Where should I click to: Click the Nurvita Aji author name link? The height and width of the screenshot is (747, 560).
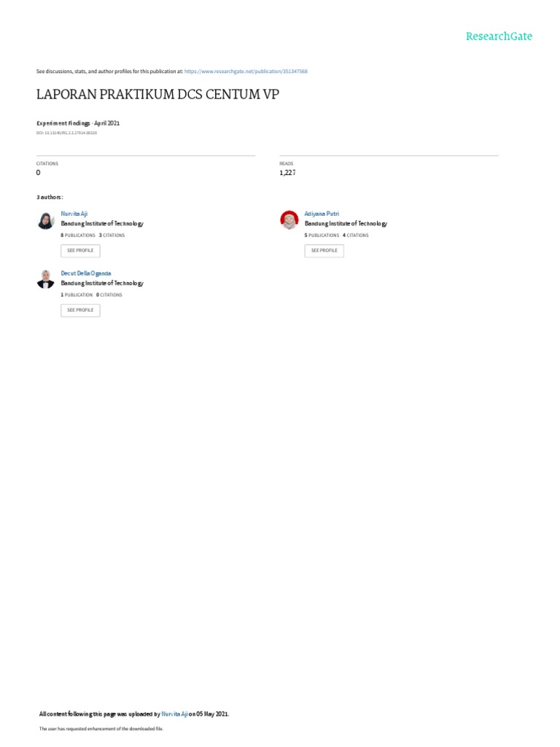coord(74,214)
